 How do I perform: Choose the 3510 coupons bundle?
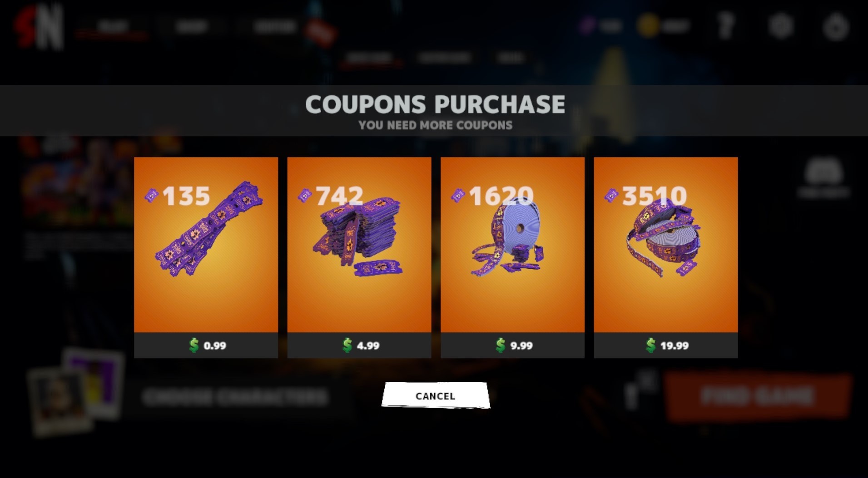(666, 245)
